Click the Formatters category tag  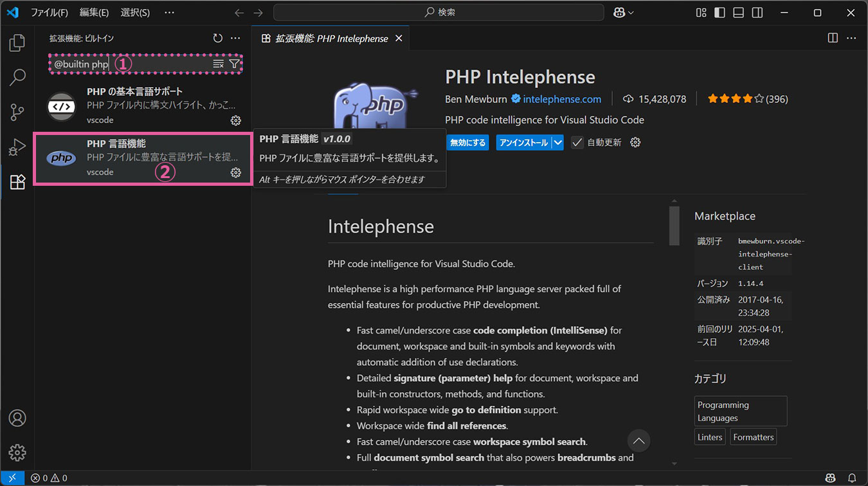tap(753, 437)
